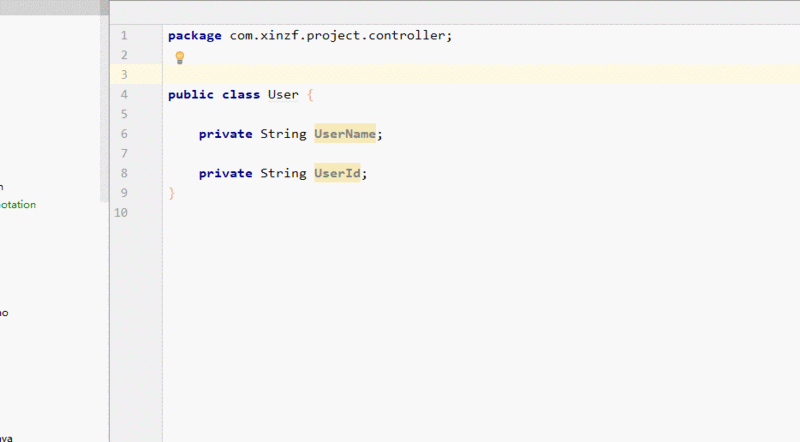This screenshot has height=442, width=800.
Task: Click the String type before UserId
Action: click(x=283, y=173)
